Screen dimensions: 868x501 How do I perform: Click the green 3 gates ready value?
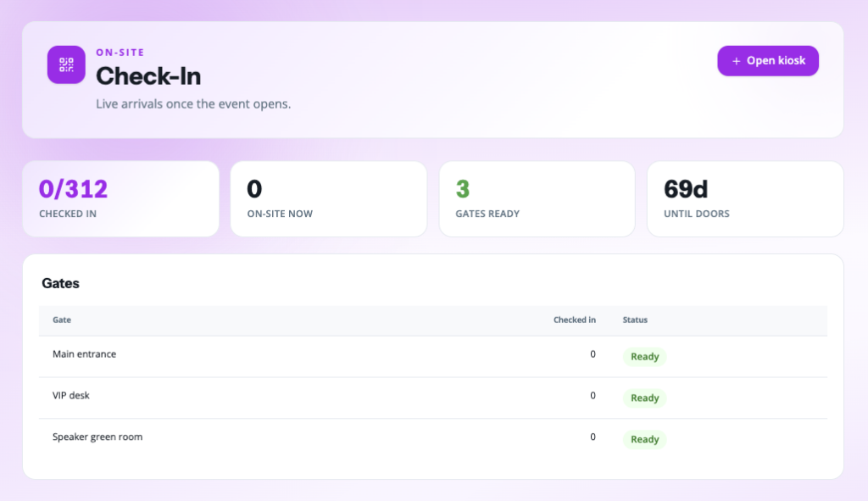pyautogui.click(x=463, y=189)
